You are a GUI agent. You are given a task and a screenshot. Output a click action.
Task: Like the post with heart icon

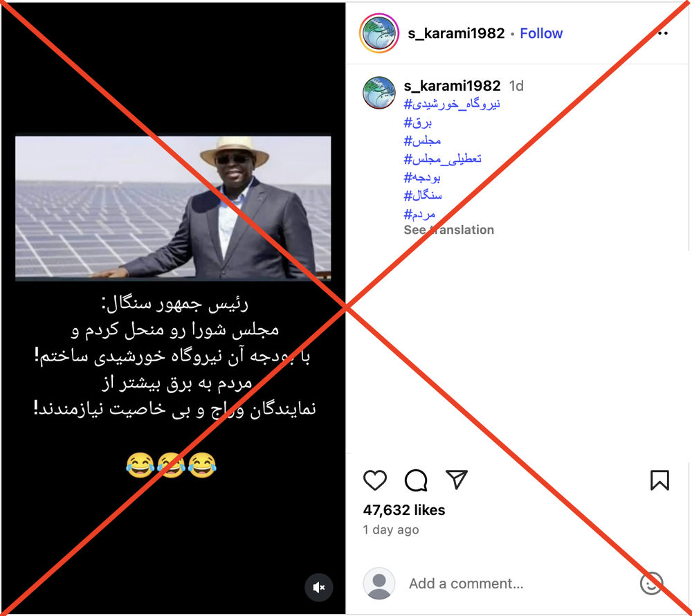pyautogui.click(x=374, y=480)
